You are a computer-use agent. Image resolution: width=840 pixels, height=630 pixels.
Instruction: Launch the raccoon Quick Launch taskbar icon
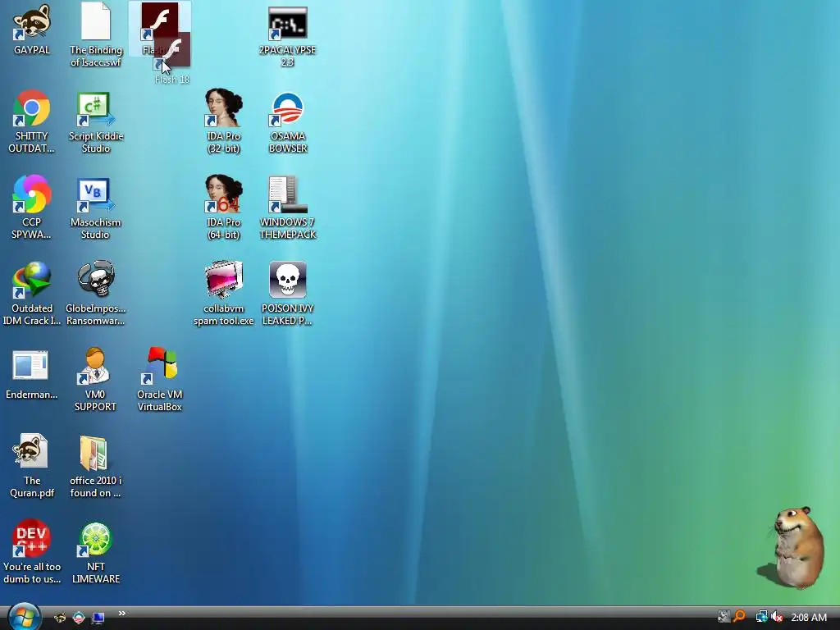click(60, 618)
